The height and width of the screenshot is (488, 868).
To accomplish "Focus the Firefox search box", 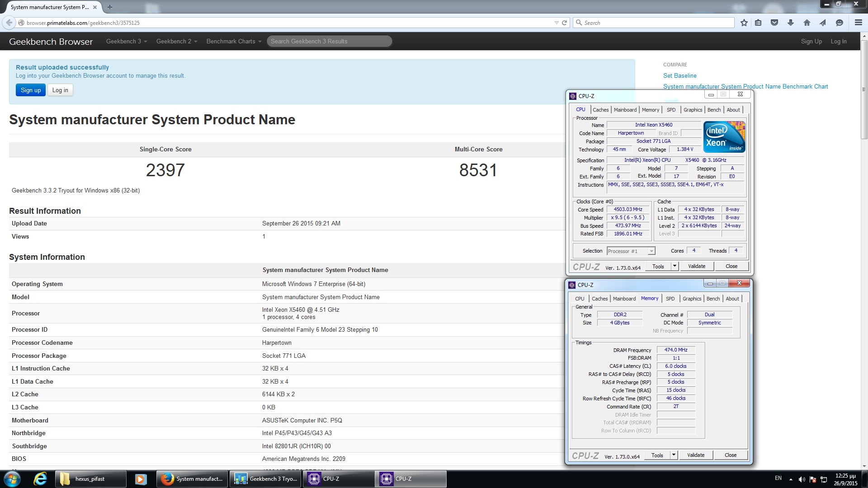I will click(x=654, y=23).
